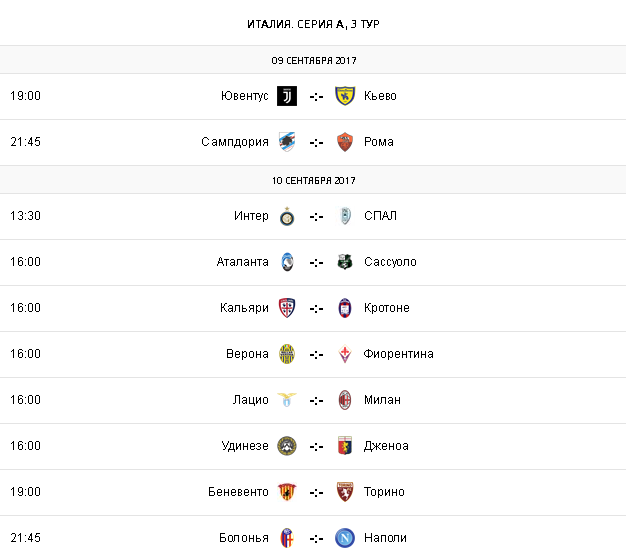Click the Napoli club logo

tap(345, 538)
